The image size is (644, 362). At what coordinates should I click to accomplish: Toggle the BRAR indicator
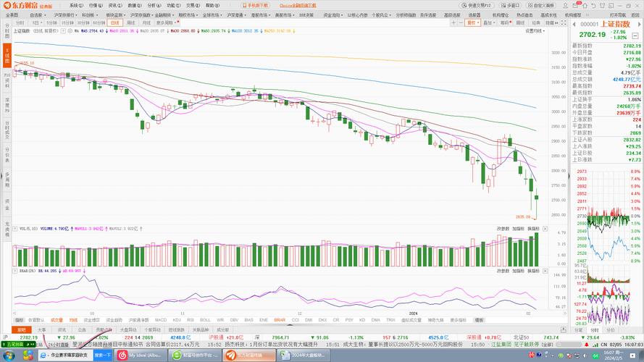pyautogui.click(x=280, y=319)
